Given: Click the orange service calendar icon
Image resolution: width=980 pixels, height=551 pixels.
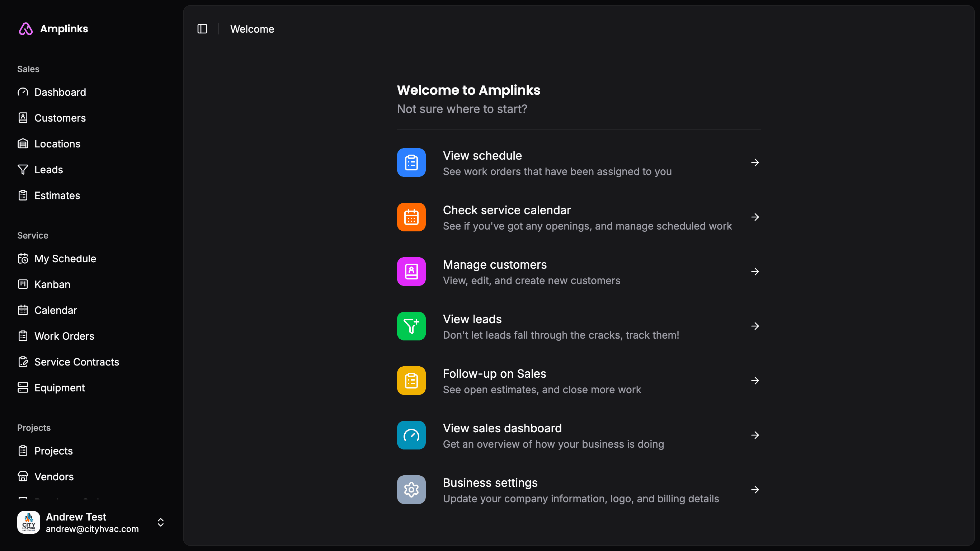Looking at the screenshot, I should tap(411, 217).
